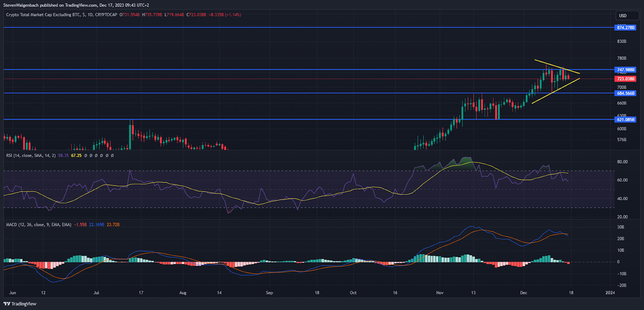Click the 80.00 level on the RSI axis
The height and width of the screenshot is (310, 644).
pos(622,162)
